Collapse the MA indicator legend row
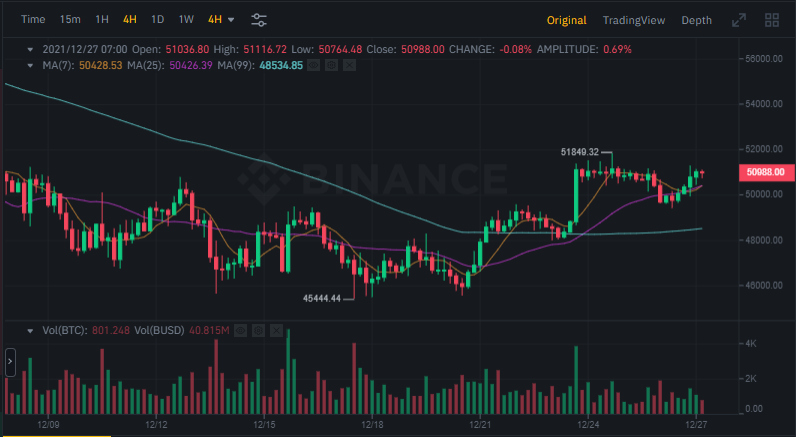 [33, 65]
